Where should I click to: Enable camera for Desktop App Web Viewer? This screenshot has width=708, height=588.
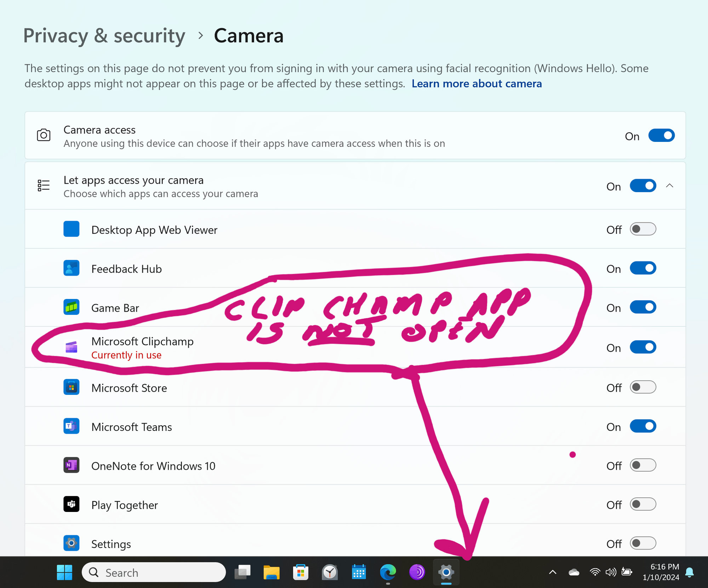(643, 229)
